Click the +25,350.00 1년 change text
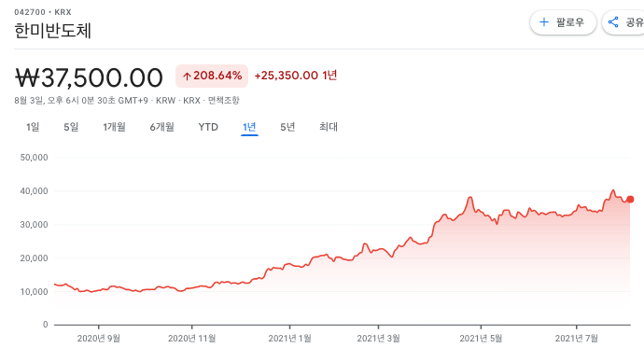Screen dimensions: 644x348 pyautogui.click(x=296, y=76)
